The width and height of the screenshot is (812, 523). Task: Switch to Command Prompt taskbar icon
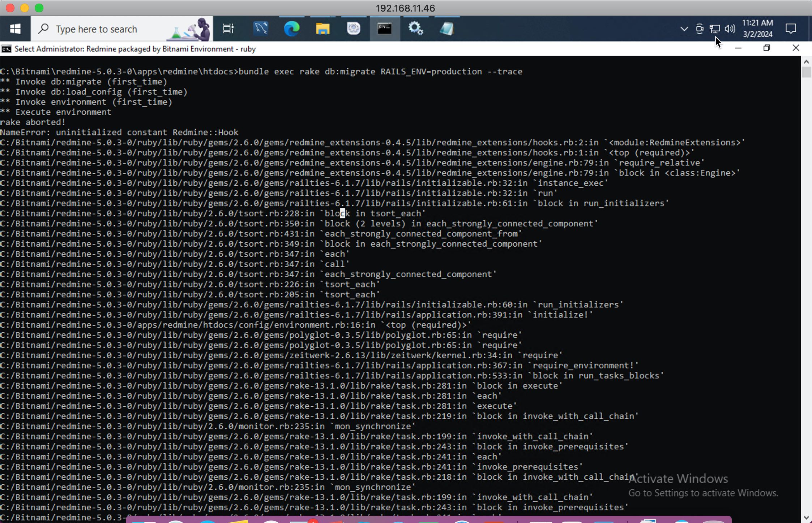pos(385,29)
